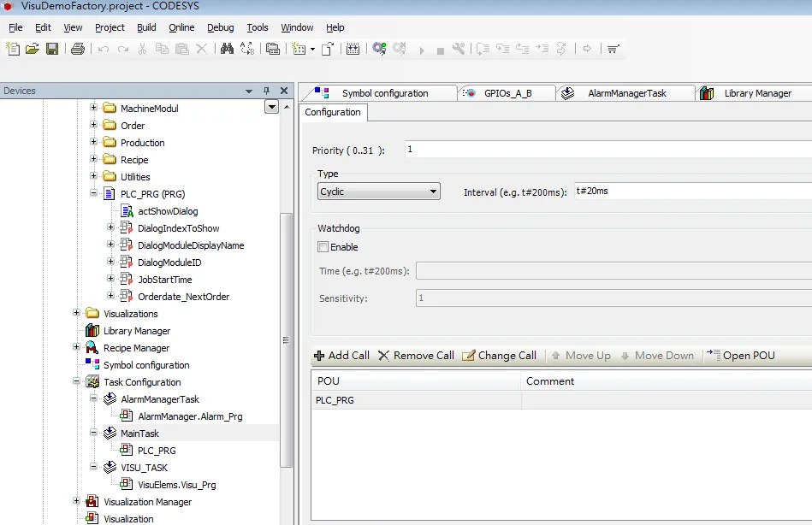Click the Move Up button
This screenshot has width=812, height=525.
pos(580,356)
